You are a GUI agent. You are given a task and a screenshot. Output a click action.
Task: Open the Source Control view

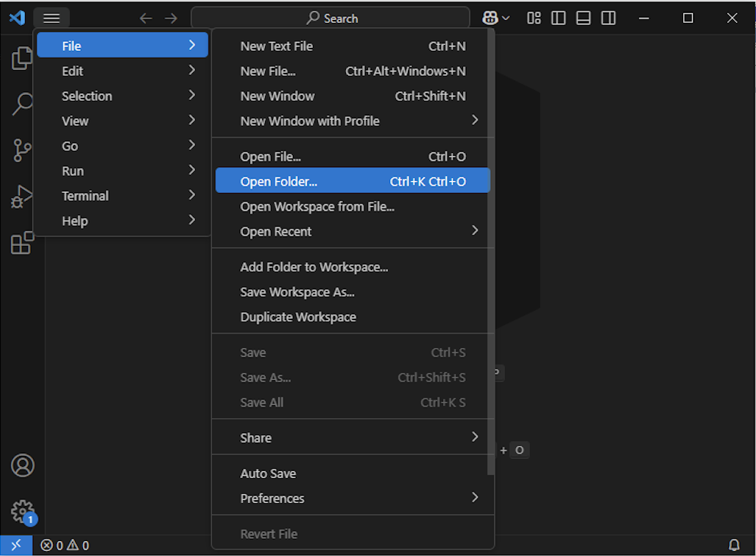tap(22, 150)
